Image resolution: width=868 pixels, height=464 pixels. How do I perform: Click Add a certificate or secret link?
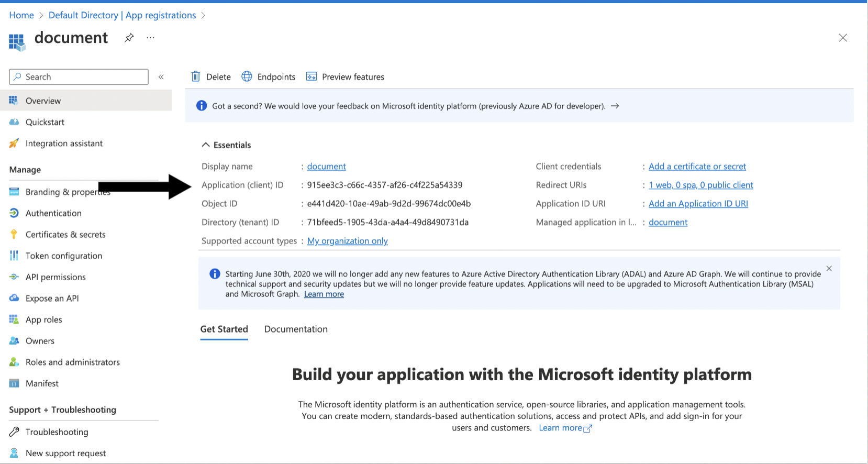click(x=697, y=167)
